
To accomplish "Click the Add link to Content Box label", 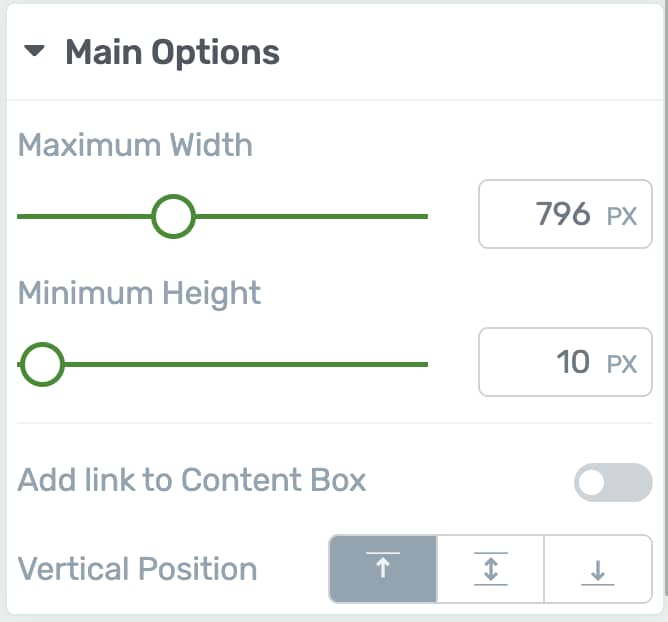I will pyautogui.click(x=192, y=480).
